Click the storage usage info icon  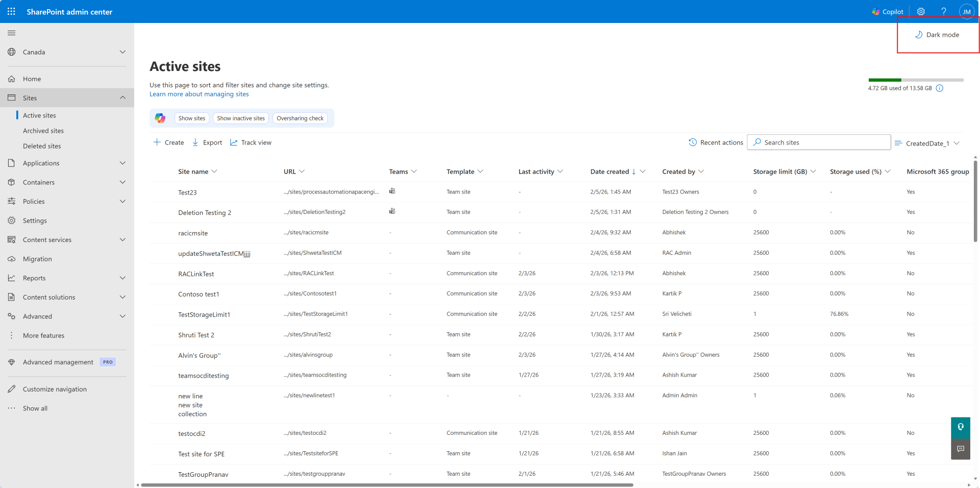[940, 88]
